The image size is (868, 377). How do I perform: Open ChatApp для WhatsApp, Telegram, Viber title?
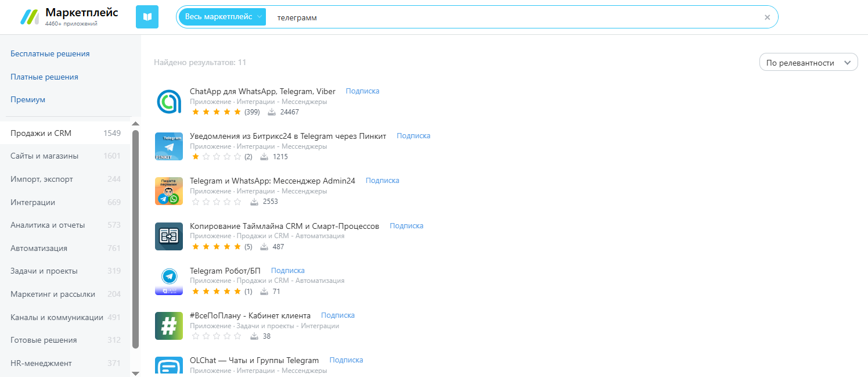tap(262, 91)
